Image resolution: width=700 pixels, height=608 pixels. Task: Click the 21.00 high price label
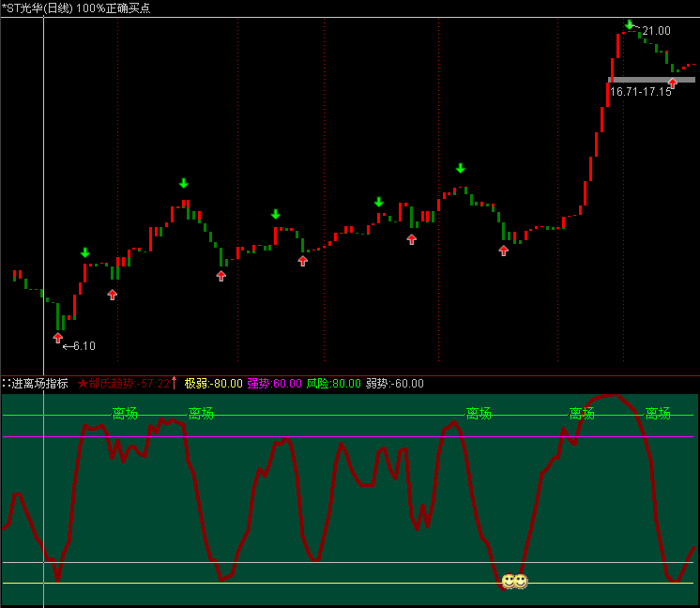click(x=656, y=31)
